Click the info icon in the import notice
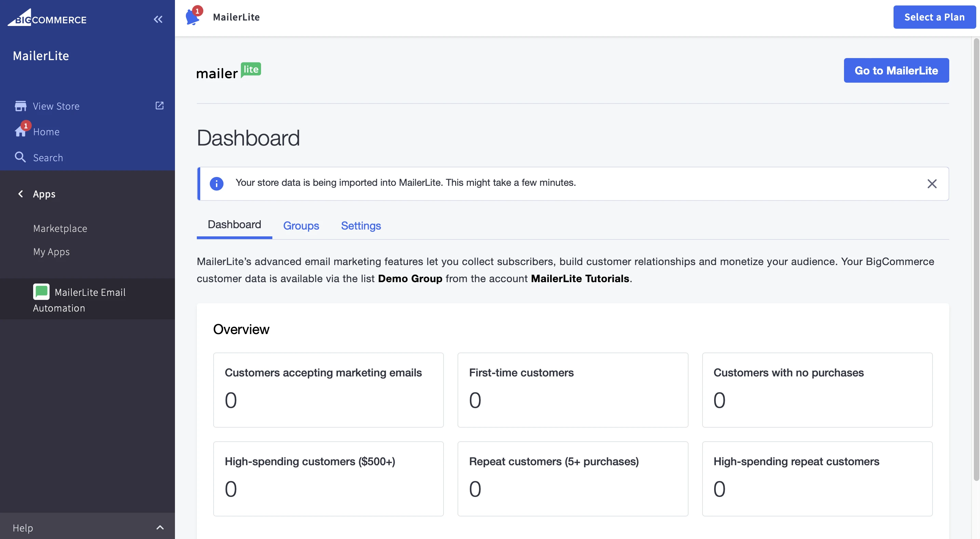This screenshot has height=539, width=980. [216, 183]
